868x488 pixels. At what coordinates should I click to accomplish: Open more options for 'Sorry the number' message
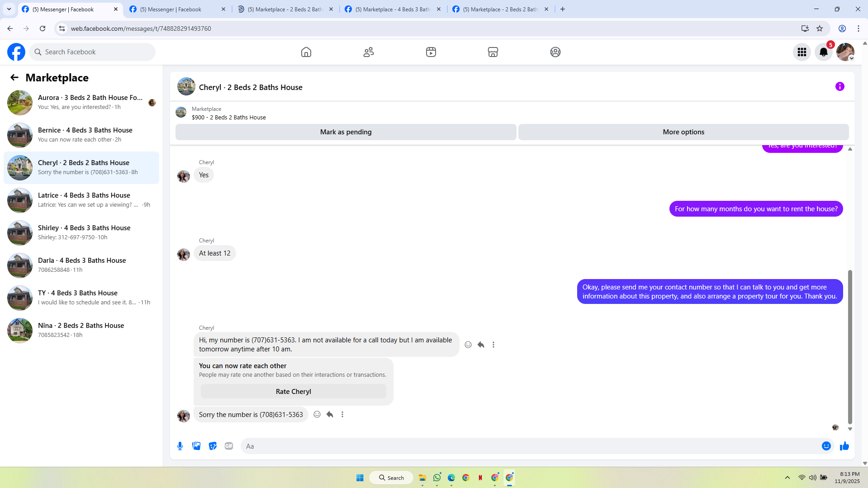342,414
